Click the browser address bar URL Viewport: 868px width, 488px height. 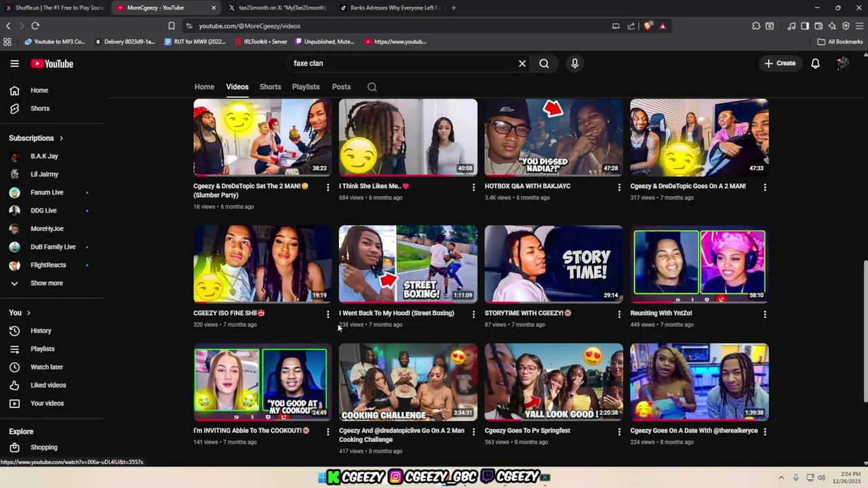[250, 26]
